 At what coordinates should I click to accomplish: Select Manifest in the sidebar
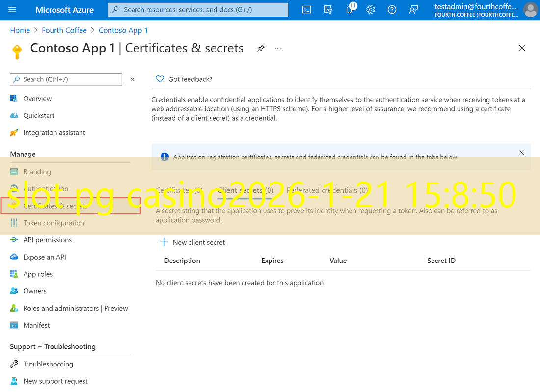tap(36, 325)
